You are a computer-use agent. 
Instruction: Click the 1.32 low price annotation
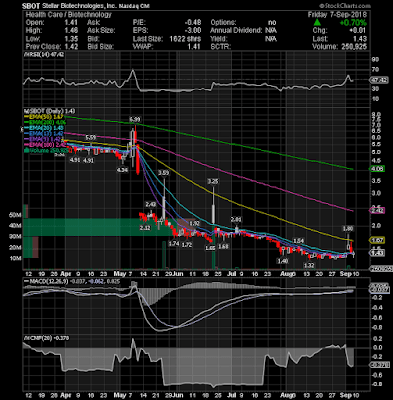point(309,265)
